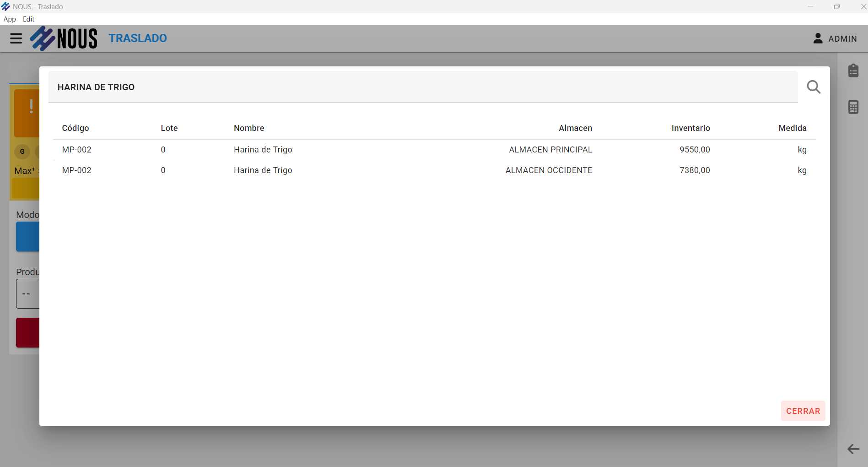The height and width of the screenshot is (467, 868).
Task: Open the Edit menu
Action: (x=28, y=19)
